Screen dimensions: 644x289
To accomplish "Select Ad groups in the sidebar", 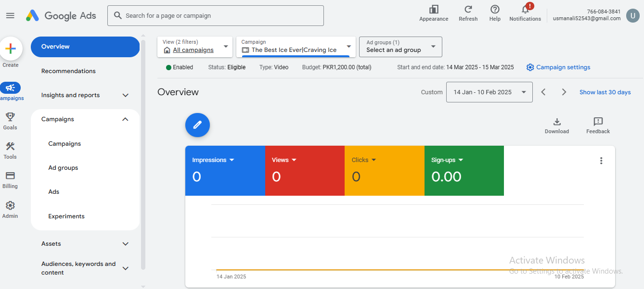I will click(x=63, y=167).
